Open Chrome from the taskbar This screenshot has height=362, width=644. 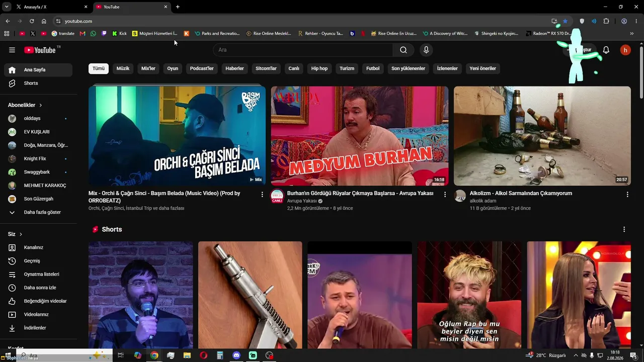tap(154, 355)
